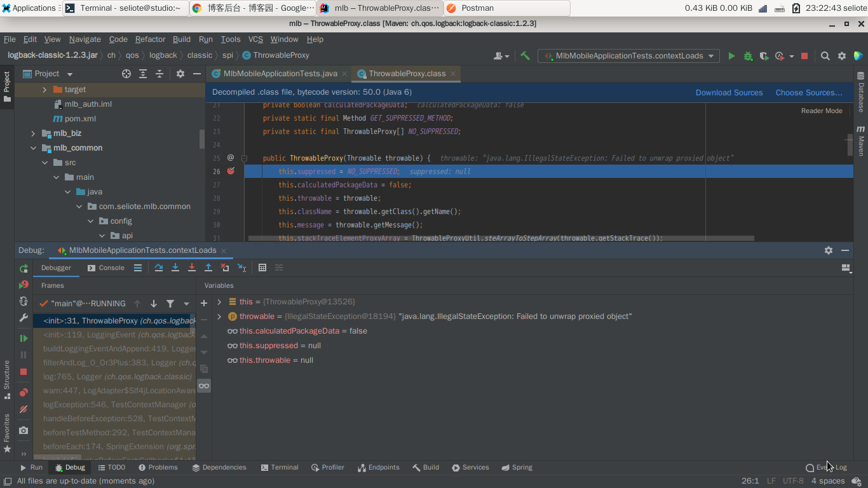Collapse mlb_common module

tap(33, 148)
